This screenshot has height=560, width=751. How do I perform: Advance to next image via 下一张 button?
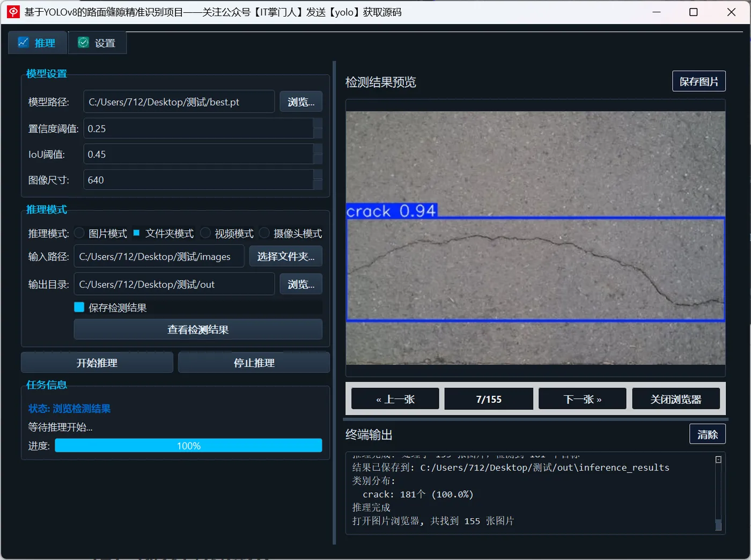581,398
